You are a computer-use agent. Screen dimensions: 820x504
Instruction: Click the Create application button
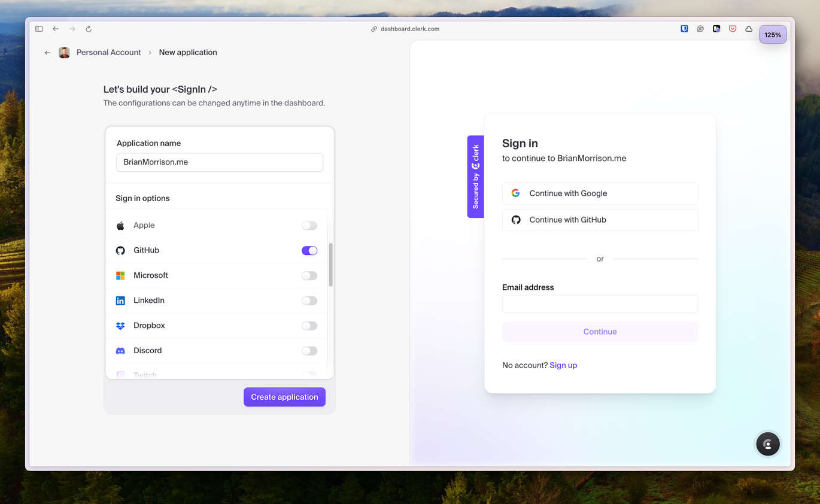pos(284,397)
